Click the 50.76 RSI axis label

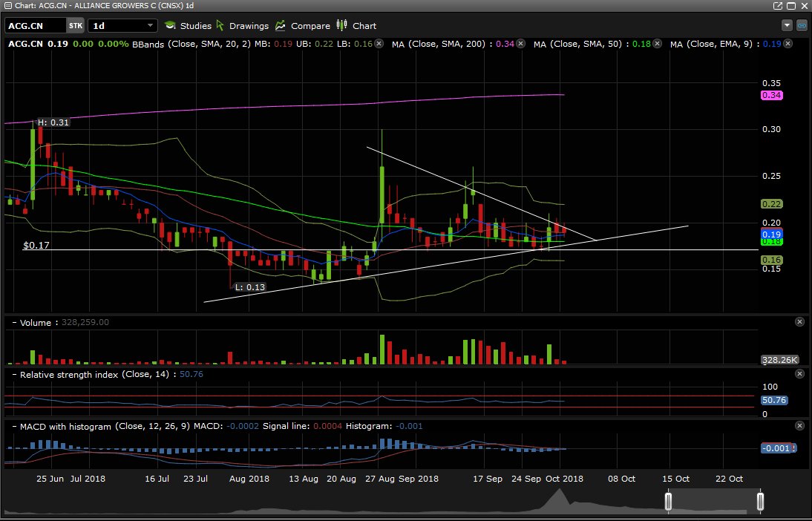774,400
